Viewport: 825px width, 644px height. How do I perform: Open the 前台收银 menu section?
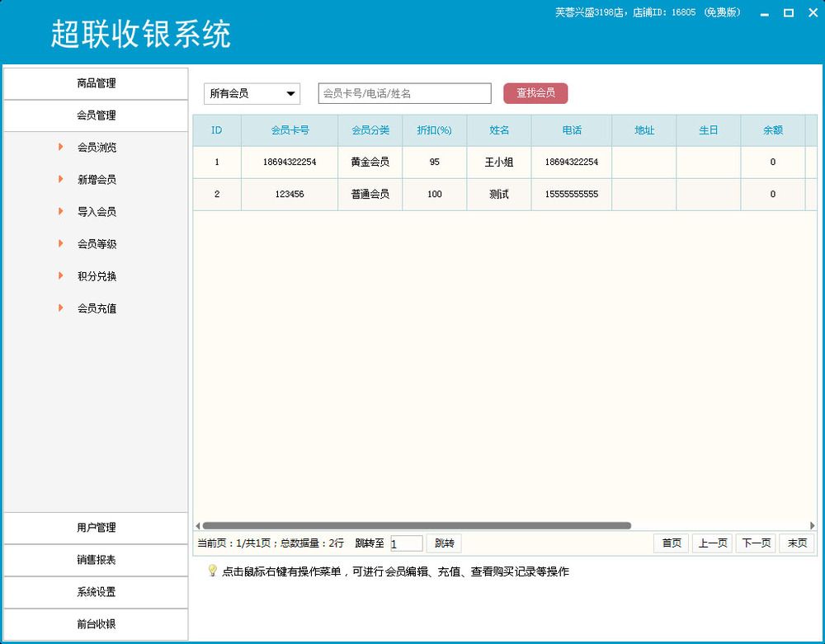96,624
